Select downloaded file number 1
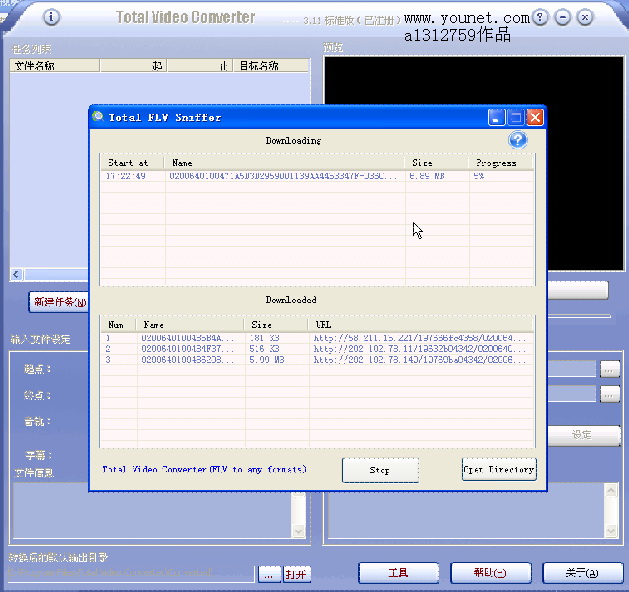Screen dimensions: 629x592 pos(317,338)
